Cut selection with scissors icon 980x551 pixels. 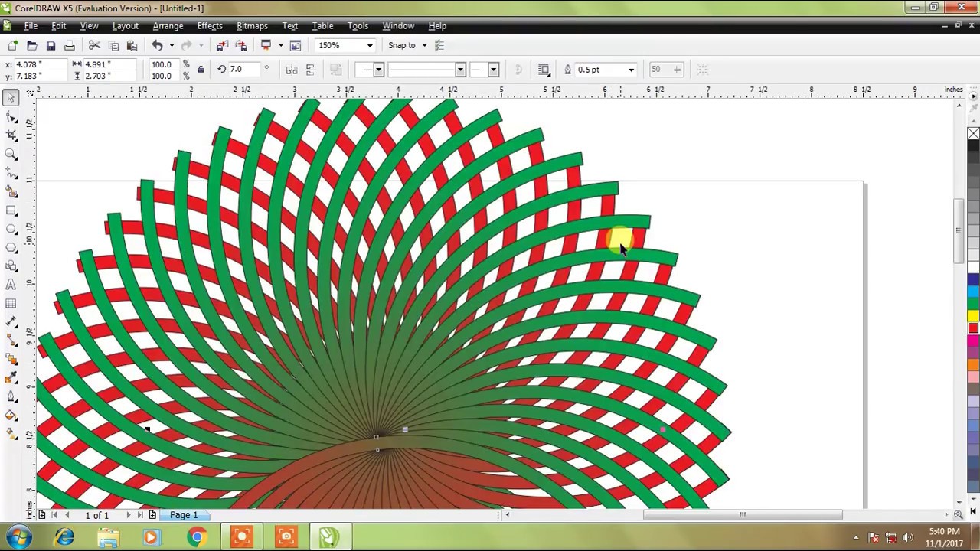pos(94,46)
